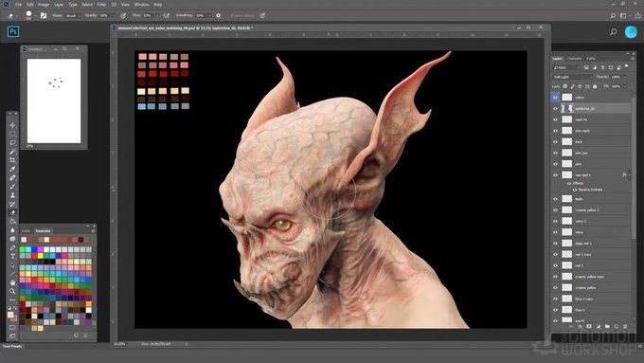Select the Rectangular Marquee tool

[x=12, y=134]
